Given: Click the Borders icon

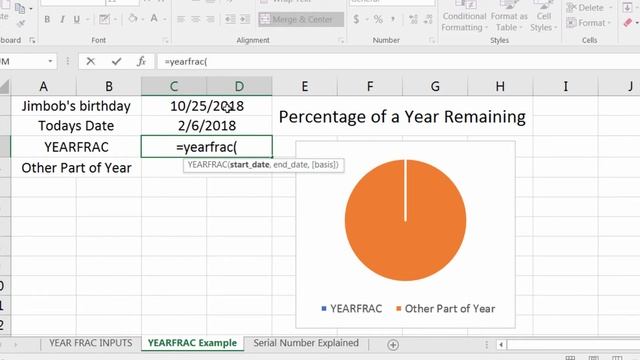Looking at the screenshot, I should tap(104, 19).
